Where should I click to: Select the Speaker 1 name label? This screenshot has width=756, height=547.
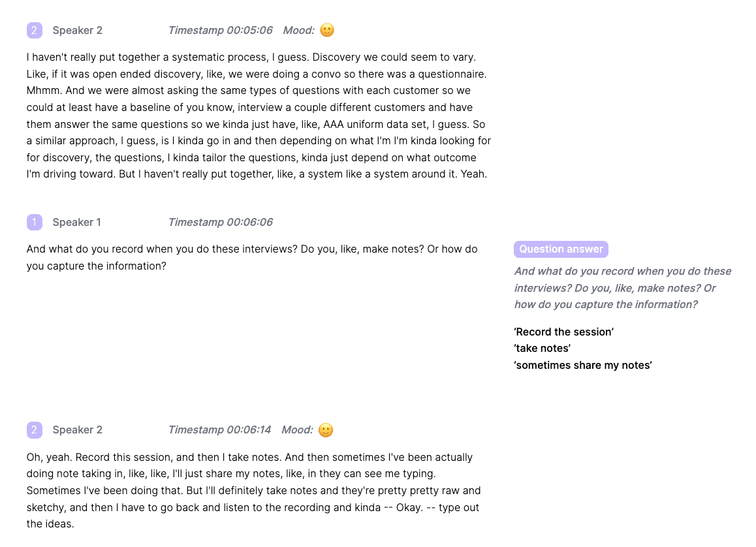pyautogui.click(x=77, y=222)
